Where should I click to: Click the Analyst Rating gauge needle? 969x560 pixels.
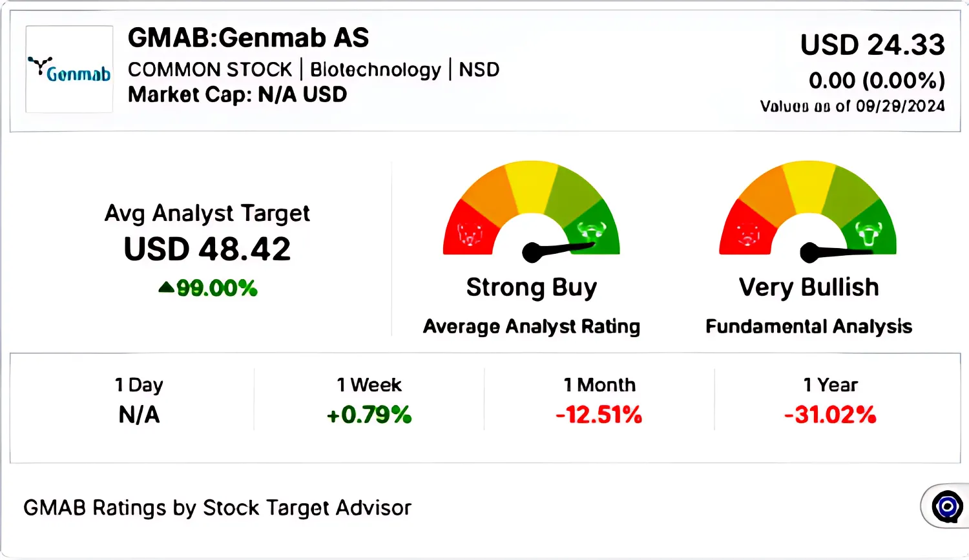559,250
